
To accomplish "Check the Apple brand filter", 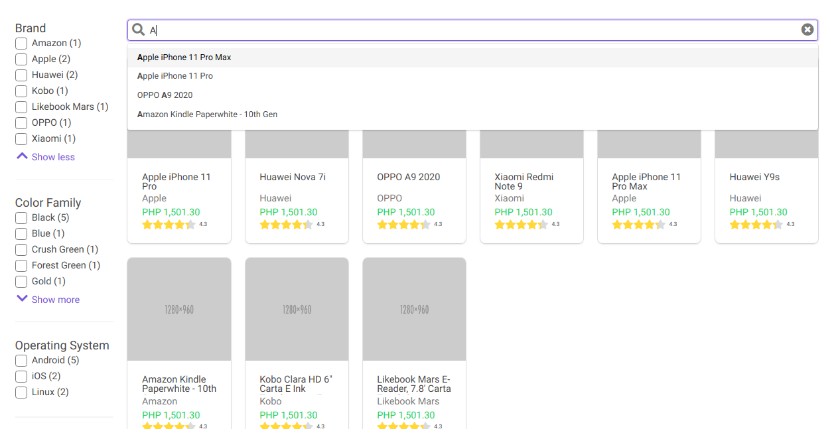I will [x=21, y=59].
